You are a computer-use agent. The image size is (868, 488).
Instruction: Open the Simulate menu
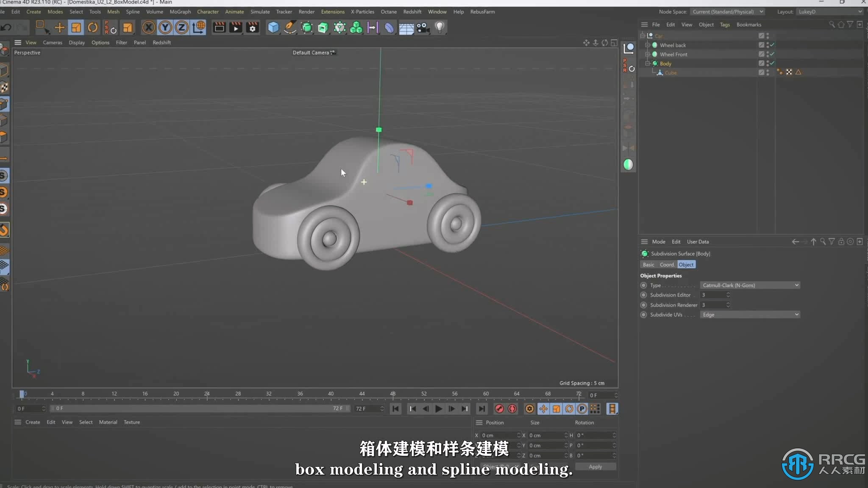(259, 11)
